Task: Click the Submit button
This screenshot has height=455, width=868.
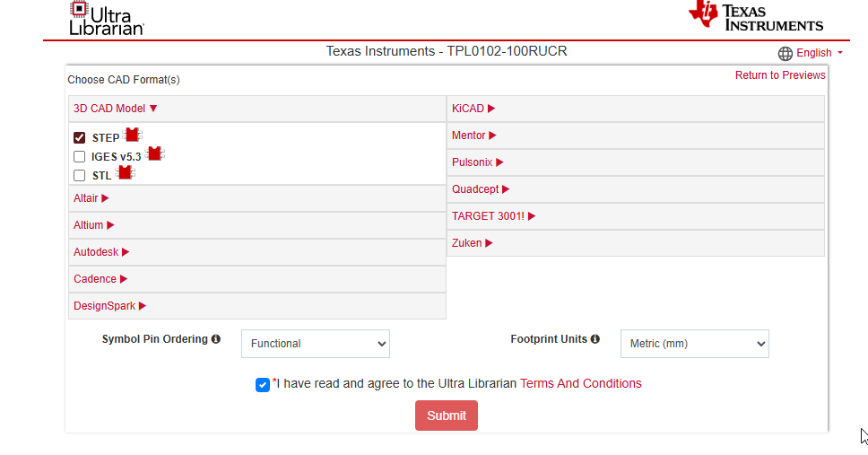Action: (x=447, y=416)
